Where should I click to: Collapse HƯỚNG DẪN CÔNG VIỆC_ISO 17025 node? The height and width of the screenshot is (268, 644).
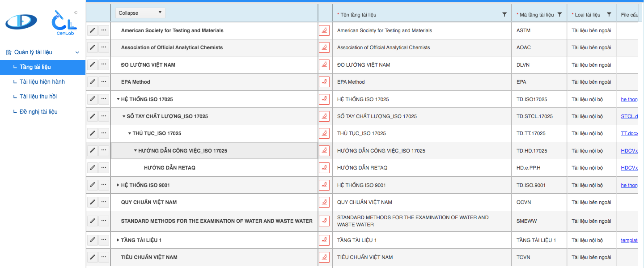(x=136, y=151)
